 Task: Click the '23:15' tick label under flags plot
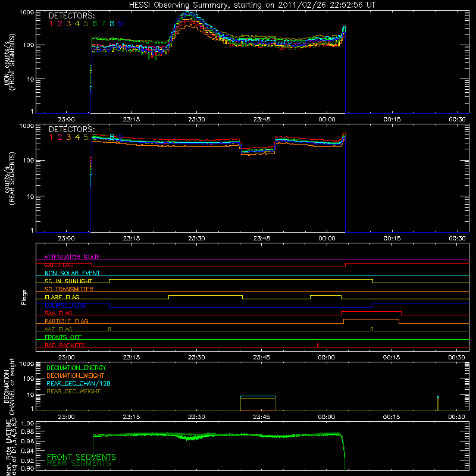pyautogui.click(x=131, y=358)
